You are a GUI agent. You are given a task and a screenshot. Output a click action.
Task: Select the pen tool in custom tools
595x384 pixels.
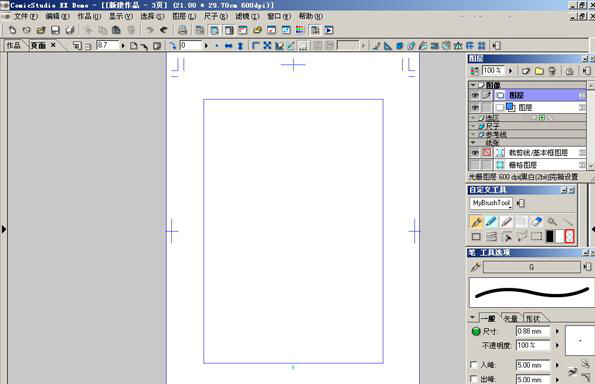coord(476,222)
